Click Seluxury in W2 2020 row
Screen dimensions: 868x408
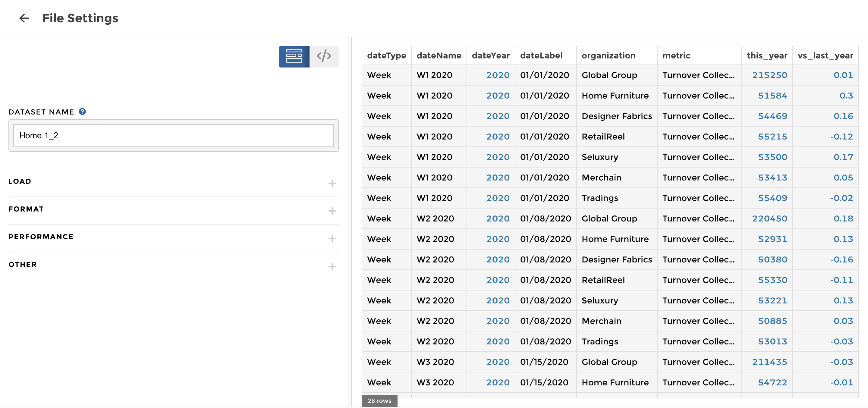[600, 300]
